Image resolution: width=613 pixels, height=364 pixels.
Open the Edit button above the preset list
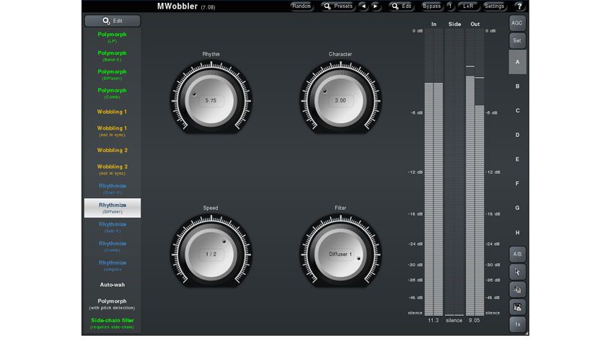113,21
